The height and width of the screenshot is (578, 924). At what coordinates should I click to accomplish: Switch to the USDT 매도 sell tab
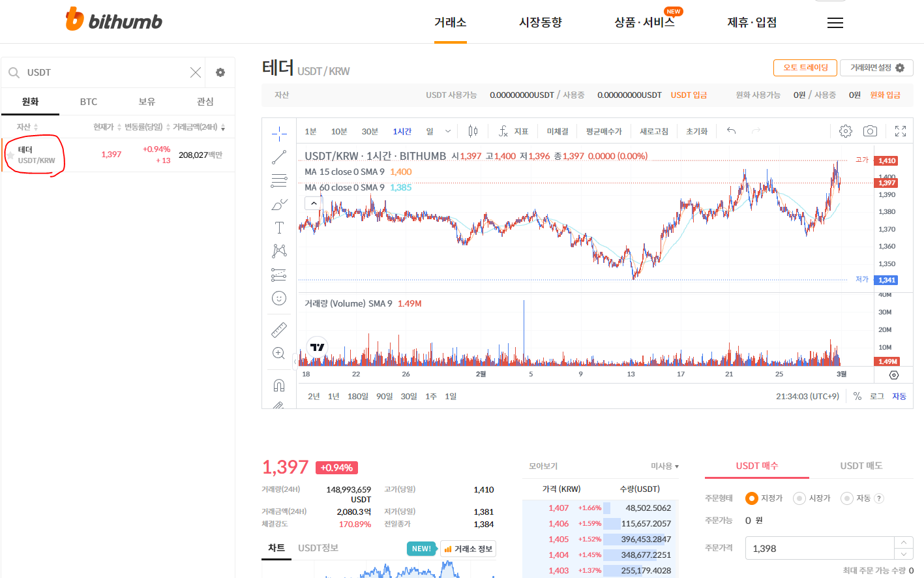coord(861,466)
